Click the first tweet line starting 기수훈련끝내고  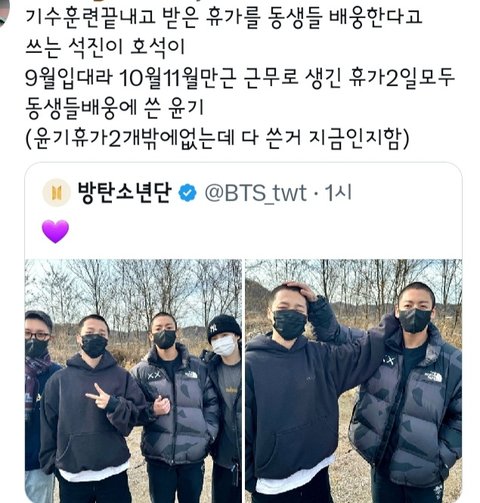[224, 17]
